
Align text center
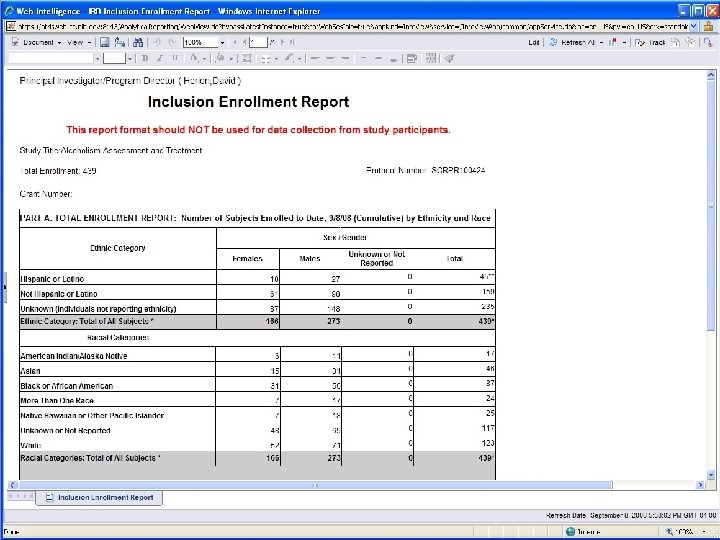(331, 58)
